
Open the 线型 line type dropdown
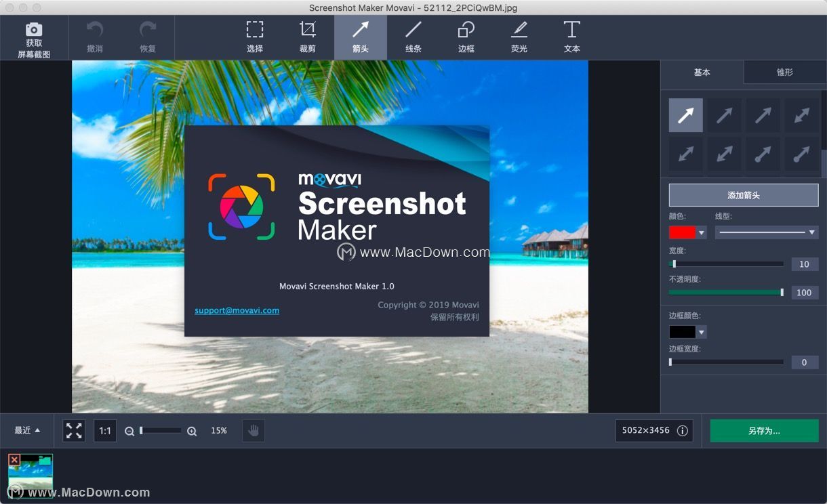click(767, 232)
